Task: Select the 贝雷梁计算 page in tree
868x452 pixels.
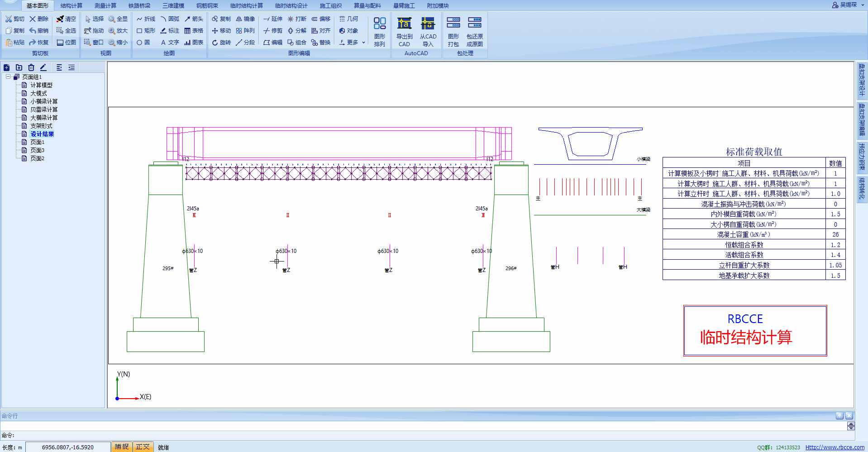Action: click(44, 109)
